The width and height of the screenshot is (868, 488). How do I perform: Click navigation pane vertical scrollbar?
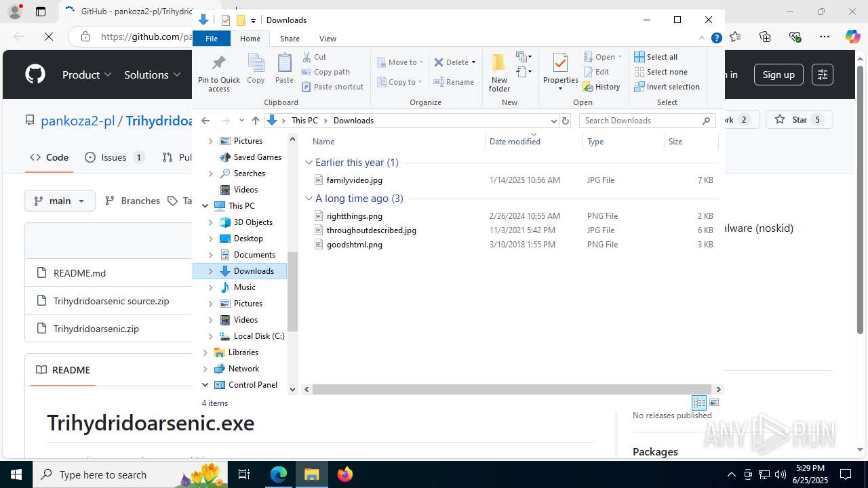pyautogui.click(x=293, y=291)
